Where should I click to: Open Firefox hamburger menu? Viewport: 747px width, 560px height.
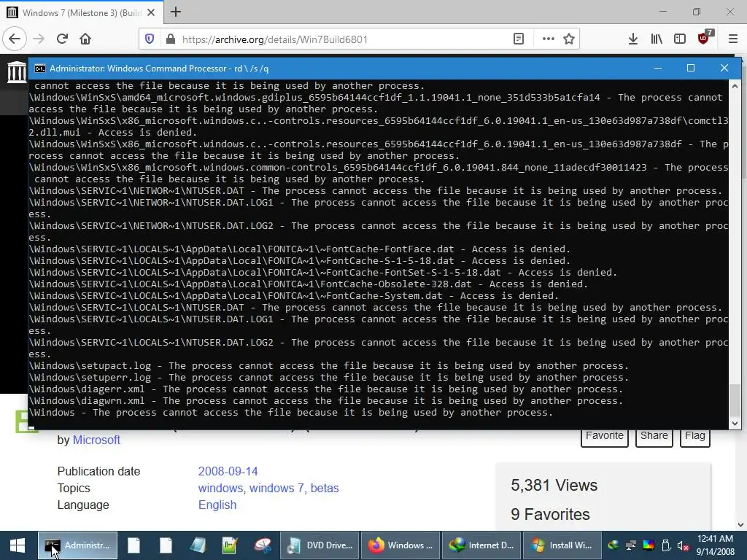tap(733, 39)
